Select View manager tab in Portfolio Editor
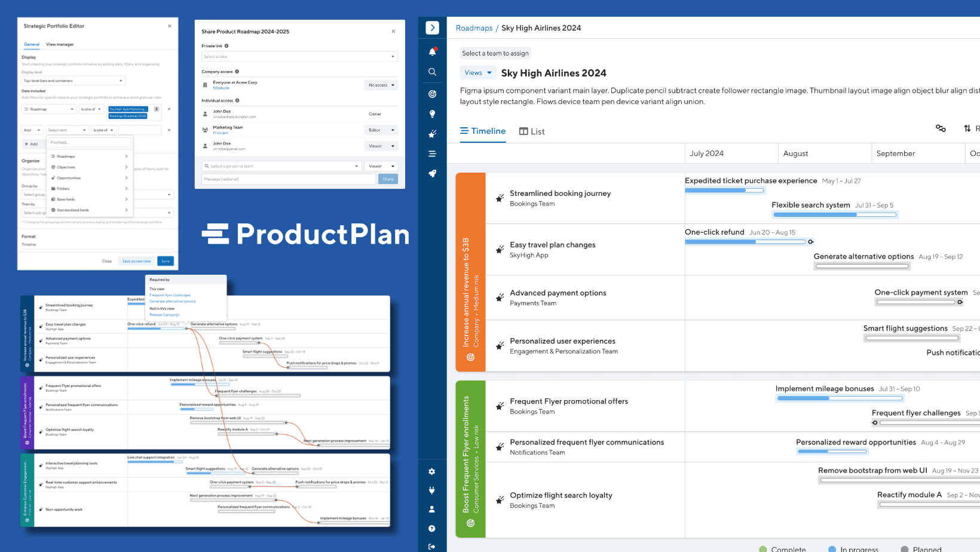The width and height of the screenshot is (980, 552). pyautogui.click(x=60, y=44)
